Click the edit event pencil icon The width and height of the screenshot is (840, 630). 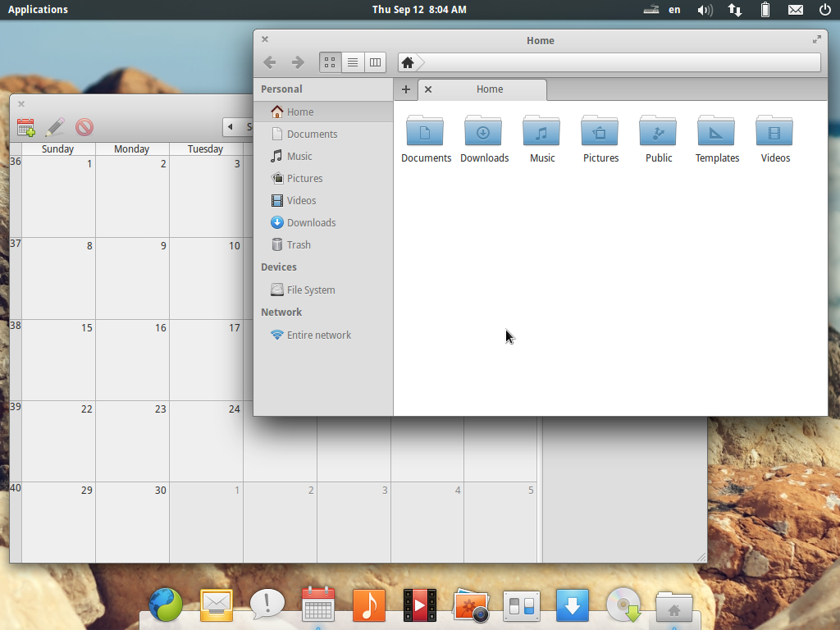click(x=55, y=127)
